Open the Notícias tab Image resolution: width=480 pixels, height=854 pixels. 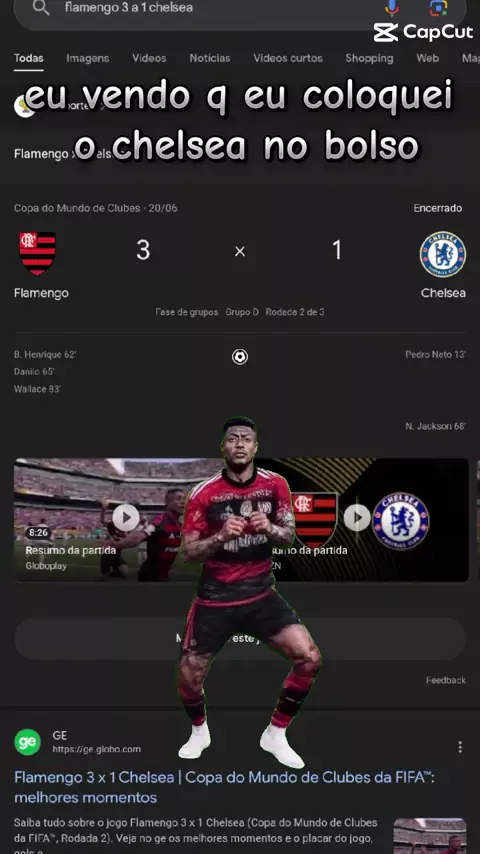coord(210,58)
